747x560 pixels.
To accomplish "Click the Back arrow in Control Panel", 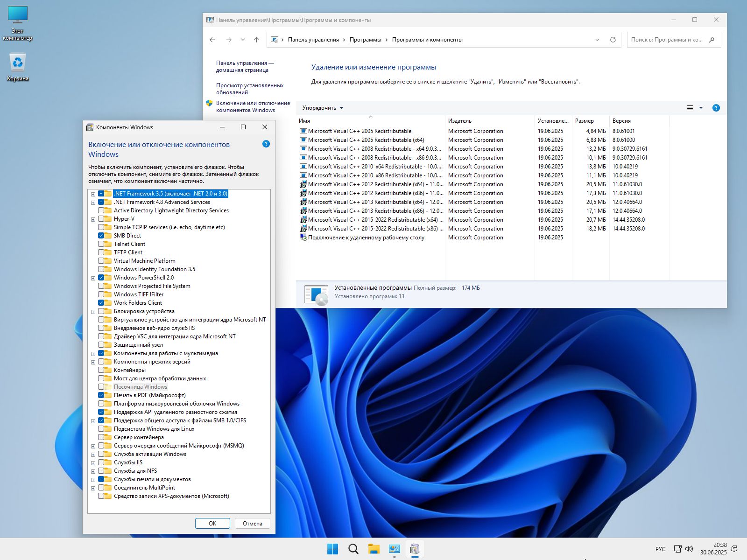I will pos(212,40).
